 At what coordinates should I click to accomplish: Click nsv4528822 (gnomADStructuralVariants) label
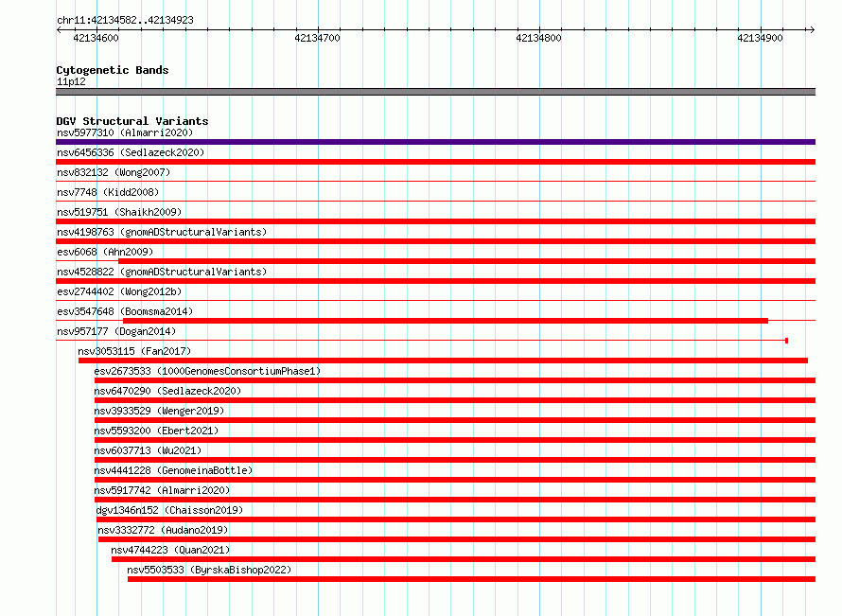point(162,272)
